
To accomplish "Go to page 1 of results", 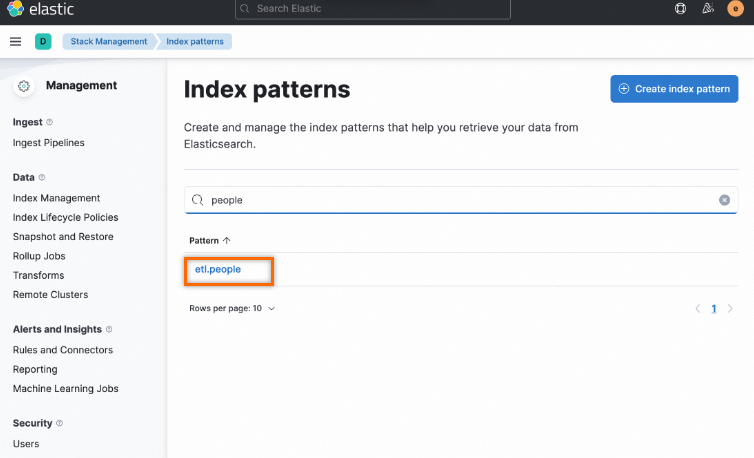I will point(714,309).
